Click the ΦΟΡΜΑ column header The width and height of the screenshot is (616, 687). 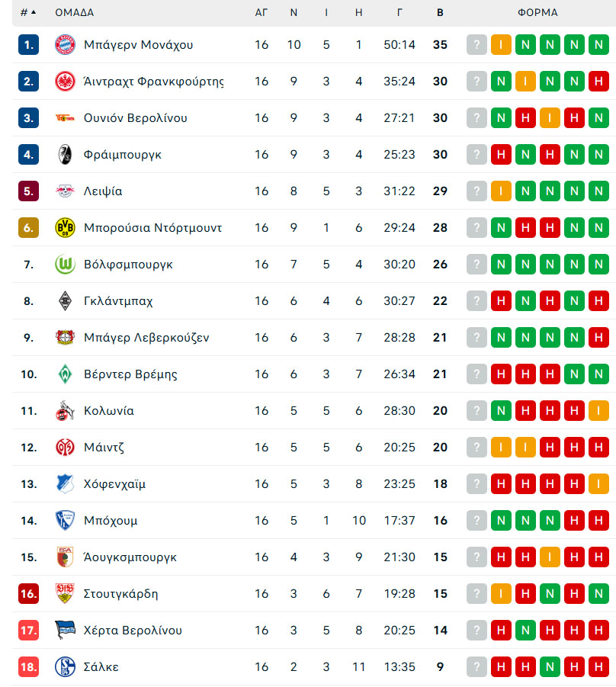click(537, 13)
